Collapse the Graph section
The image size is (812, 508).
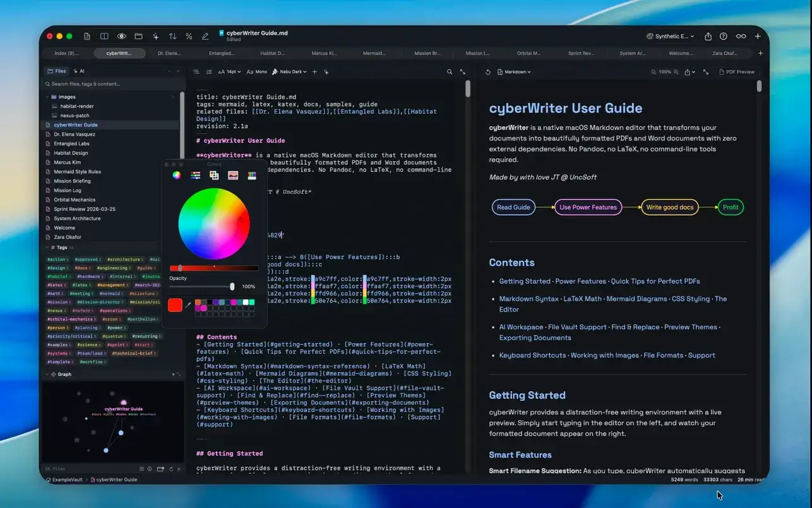[x=46, y=374]
